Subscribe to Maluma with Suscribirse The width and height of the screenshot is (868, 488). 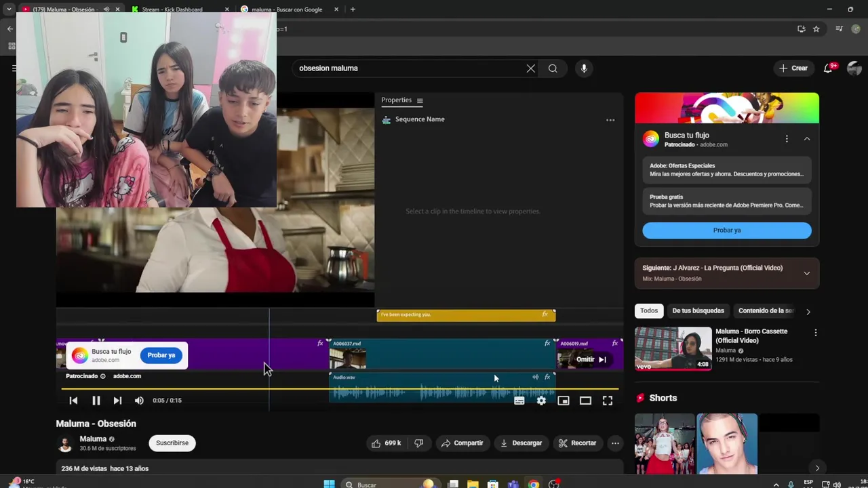(x=172, y=443)
